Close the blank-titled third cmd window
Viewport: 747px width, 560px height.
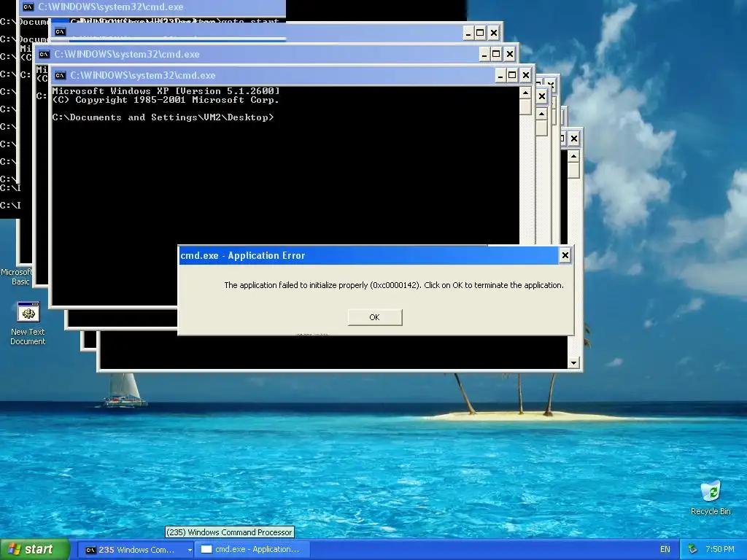pyautogui.click(x=494, y=33)
